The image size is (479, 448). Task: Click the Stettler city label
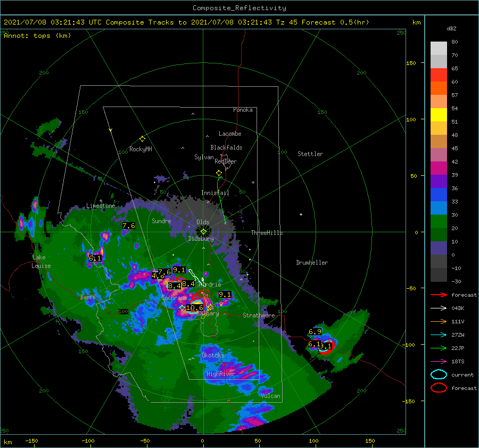point(310,154)
